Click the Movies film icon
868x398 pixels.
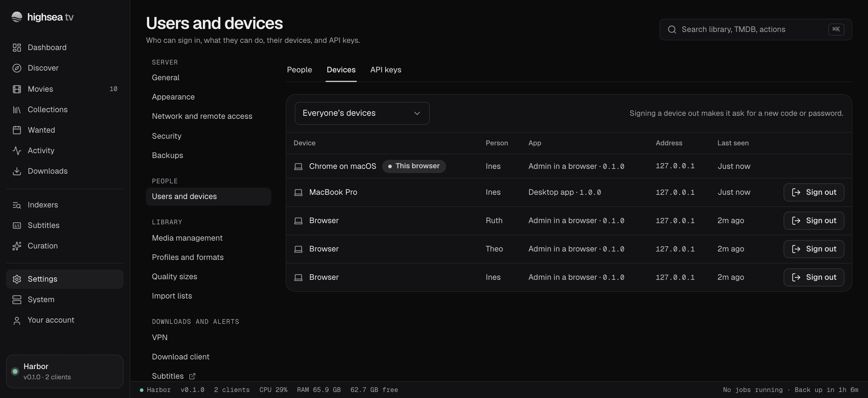[x=17, y=89]
